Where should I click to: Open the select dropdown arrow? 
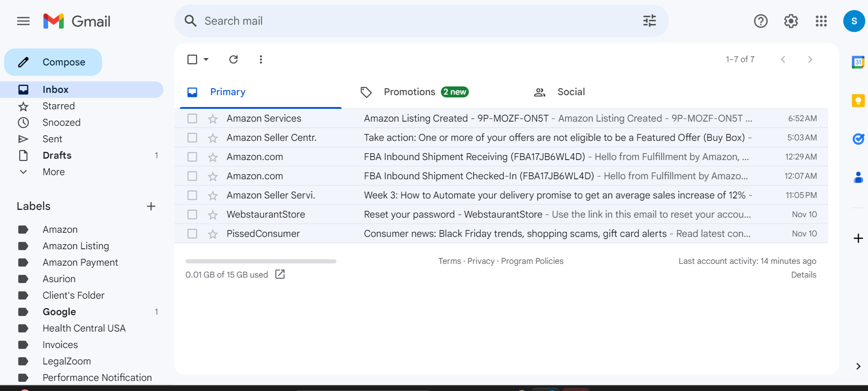(206, 59)
